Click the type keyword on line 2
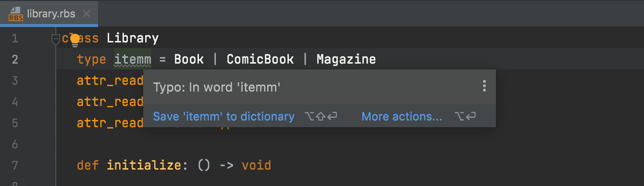 [x=91, y=59]
